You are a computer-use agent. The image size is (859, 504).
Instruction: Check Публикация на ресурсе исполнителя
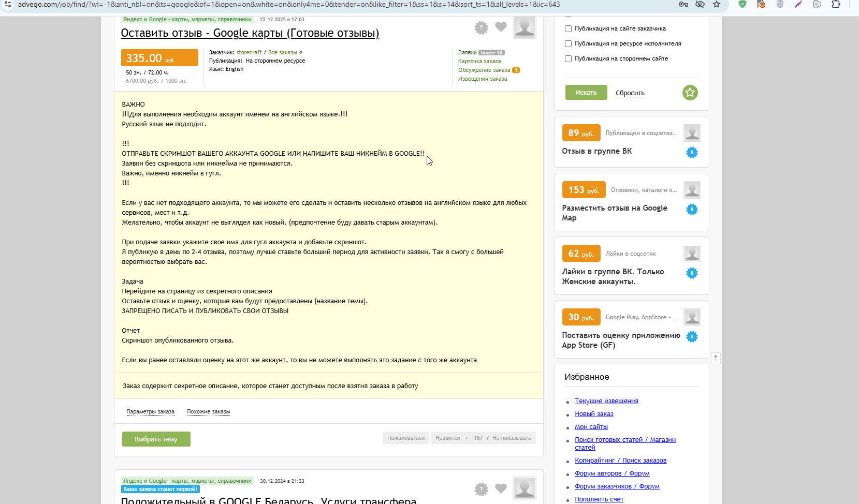click(568, 44)
